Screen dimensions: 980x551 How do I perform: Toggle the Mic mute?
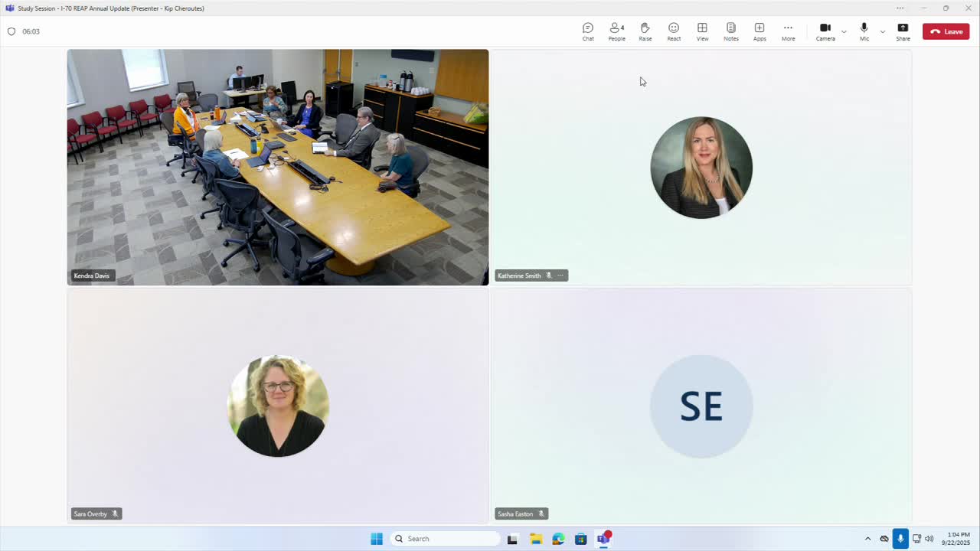864,31
